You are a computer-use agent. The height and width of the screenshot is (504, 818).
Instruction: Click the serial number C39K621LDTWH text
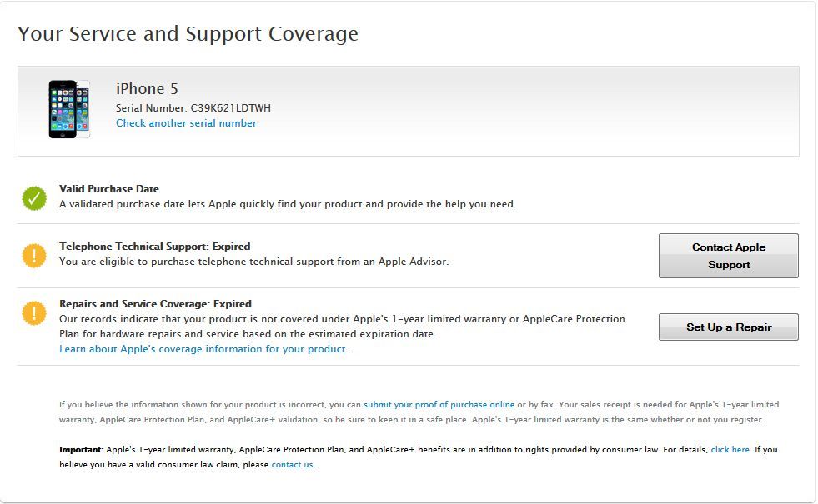[224, 107]
